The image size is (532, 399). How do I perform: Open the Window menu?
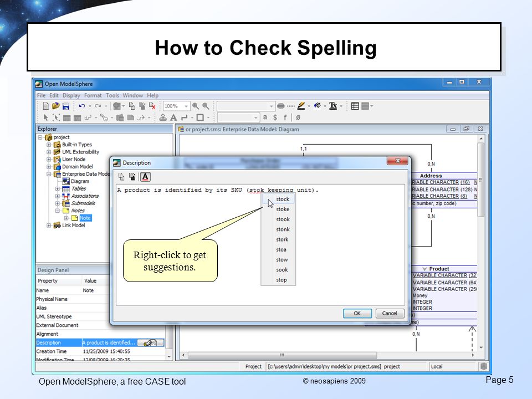tap(132, 95)
